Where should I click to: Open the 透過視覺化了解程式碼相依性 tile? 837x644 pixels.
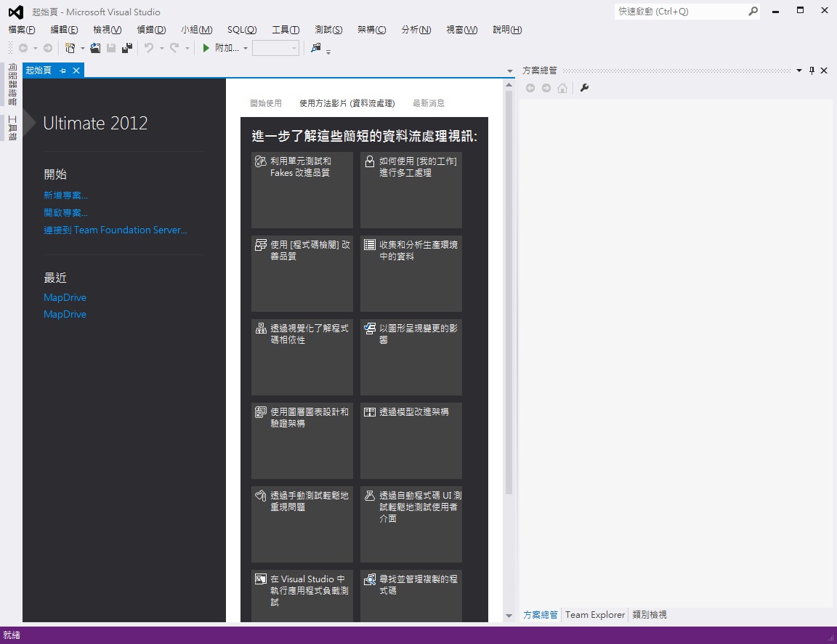(x=302, y=357)
